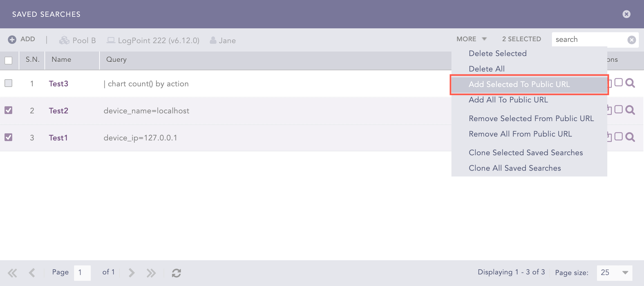The height and width of the screenshot is (286, 644).
Task: Open the Test3 saved search
Action: [x=59, y=84]
